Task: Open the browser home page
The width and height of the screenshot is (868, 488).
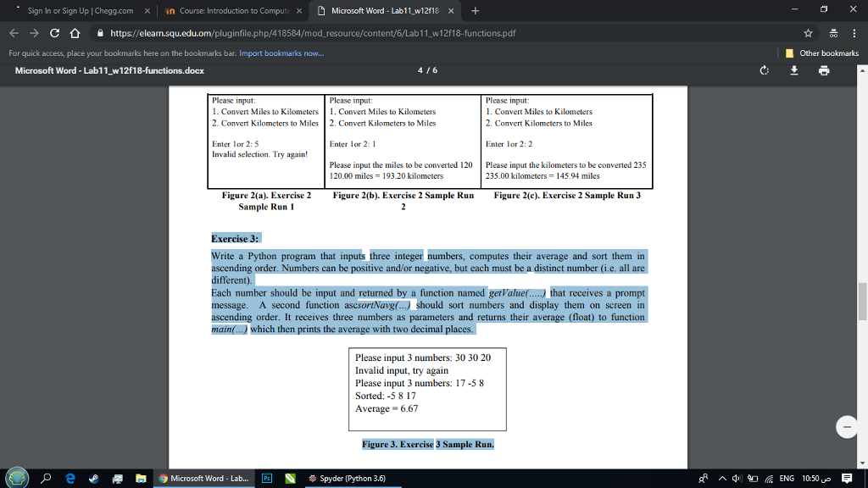Action: coord(75,33)
